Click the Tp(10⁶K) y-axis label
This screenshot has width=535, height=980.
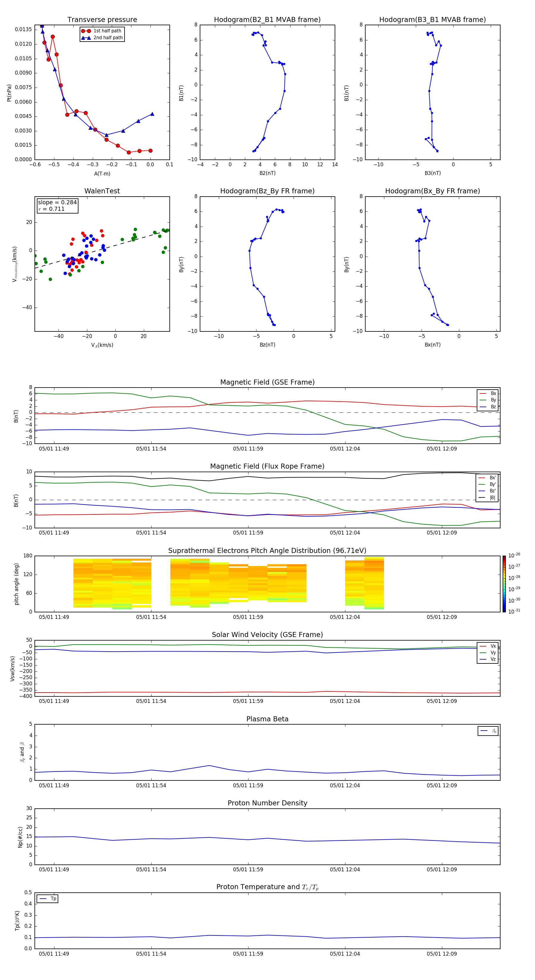tap(17, 921)
